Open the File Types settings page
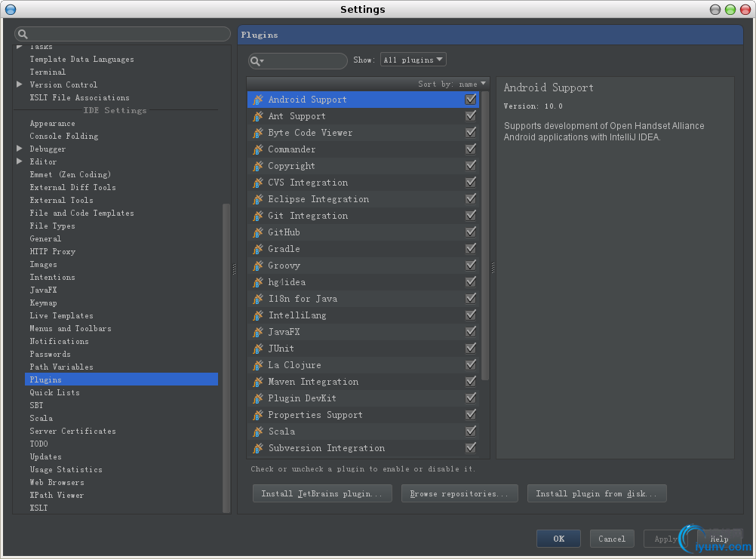 click(52, 226)
